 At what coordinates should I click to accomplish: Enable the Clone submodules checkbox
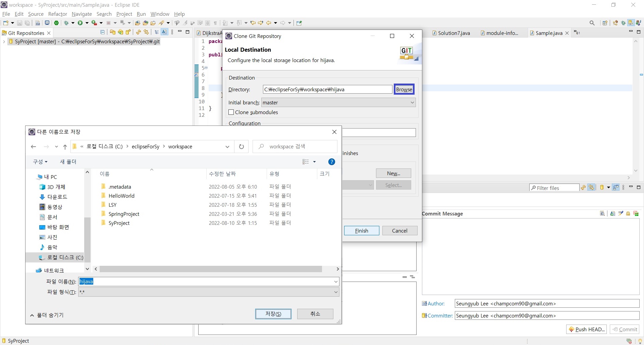(x=231, y=112)
